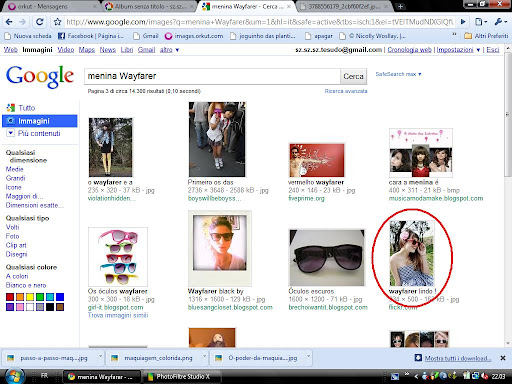Click Trova immagini simili link
Viewport: 512px width, 384px height.
tap(118, 315)
